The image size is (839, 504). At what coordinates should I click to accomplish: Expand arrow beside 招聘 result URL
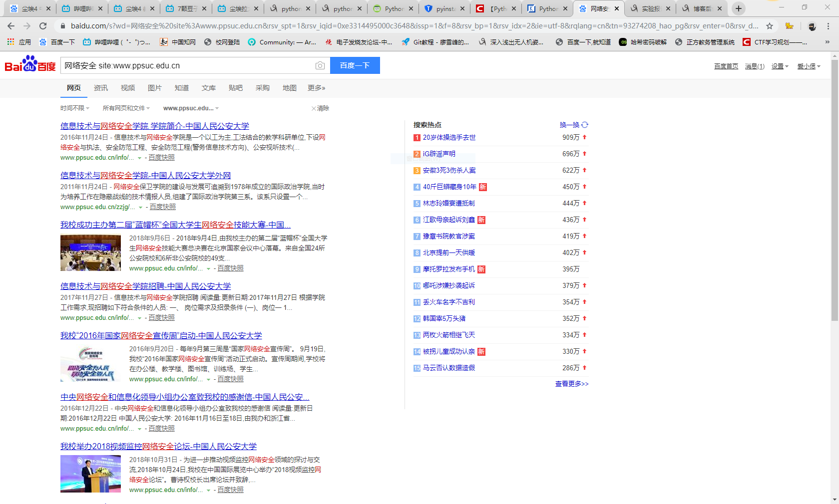(x=139, y=318)
